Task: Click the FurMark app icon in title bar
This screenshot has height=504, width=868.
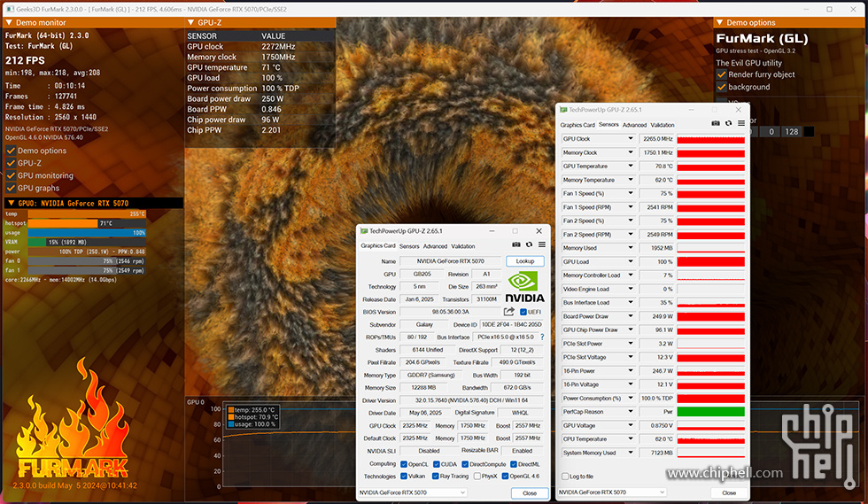Action: pyautogui.click(x=10, y=9)
